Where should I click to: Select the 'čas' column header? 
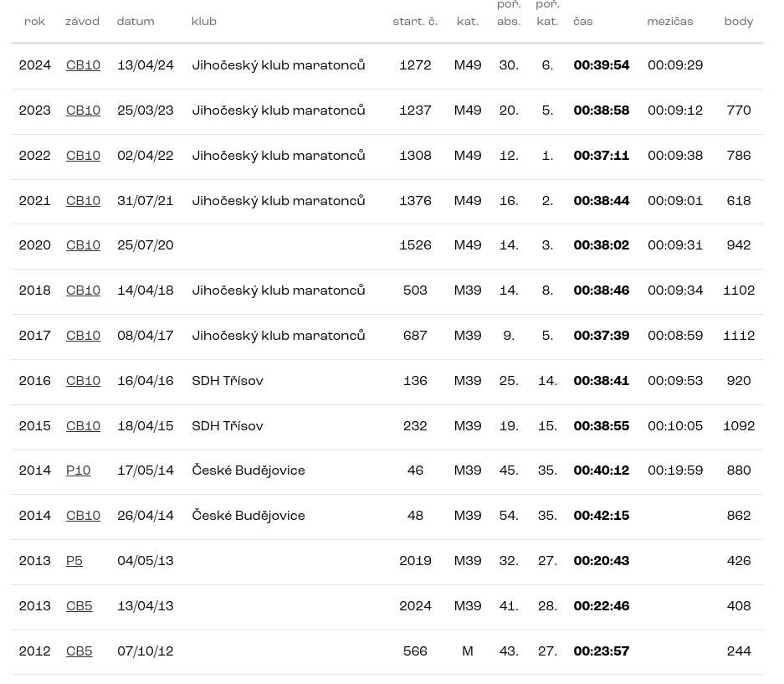(582, 23)
